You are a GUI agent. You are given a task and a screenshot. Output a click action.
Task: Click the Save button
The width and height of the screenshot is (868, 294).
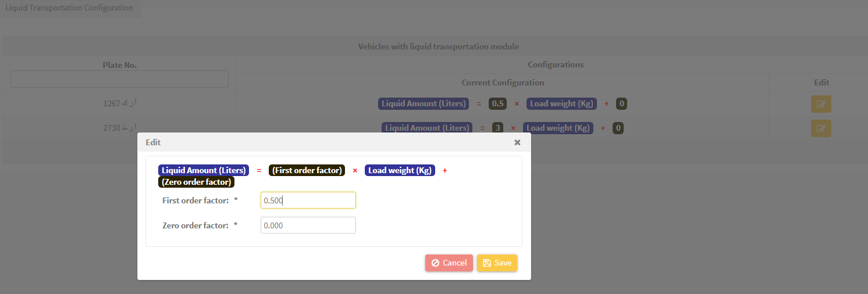(497, 263)
